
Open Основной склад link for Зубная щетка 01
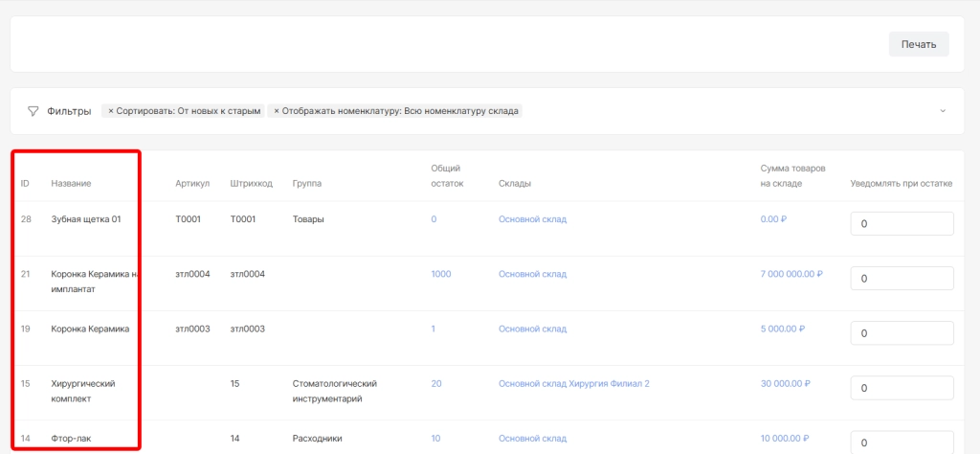tap(532, 219)
